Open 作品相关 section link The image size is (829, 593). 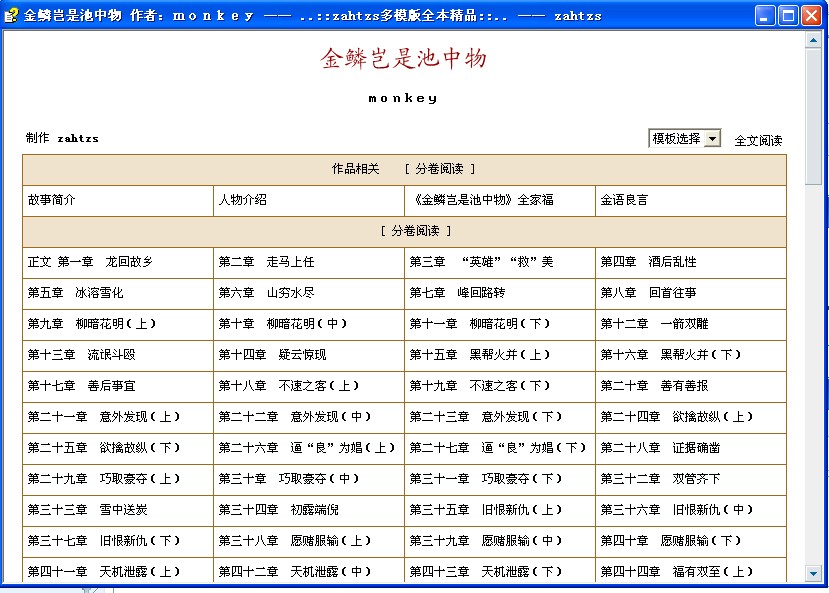coord(355,169)
